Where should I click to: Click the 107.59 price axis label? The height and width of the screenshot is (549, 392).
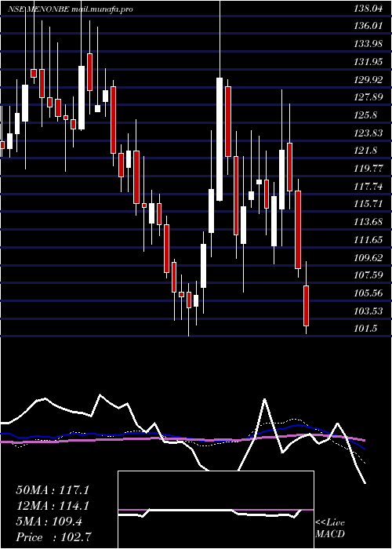pyautogui.click(x=368, y=275)
